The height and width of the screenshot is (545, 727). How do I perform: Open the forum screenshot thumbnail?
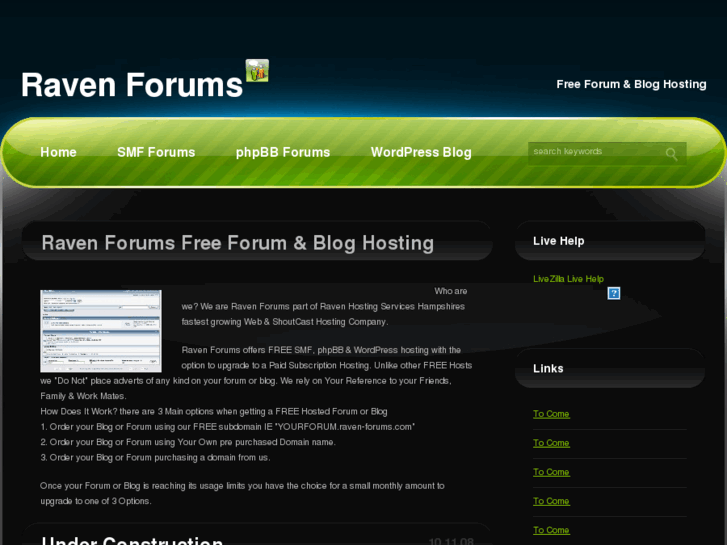pos(101,331)
